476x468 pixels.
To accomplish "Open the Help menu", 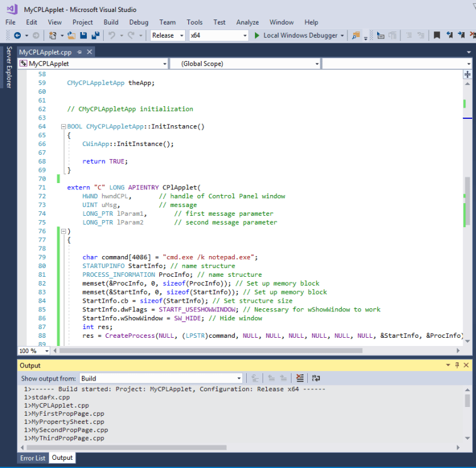I will coord(311,22).
